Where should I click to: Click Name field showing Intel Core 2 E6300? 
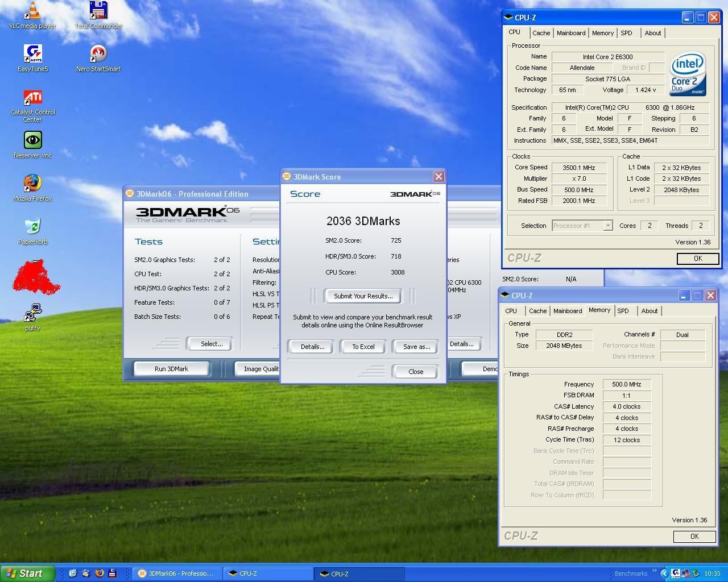(x=608, y=57)
